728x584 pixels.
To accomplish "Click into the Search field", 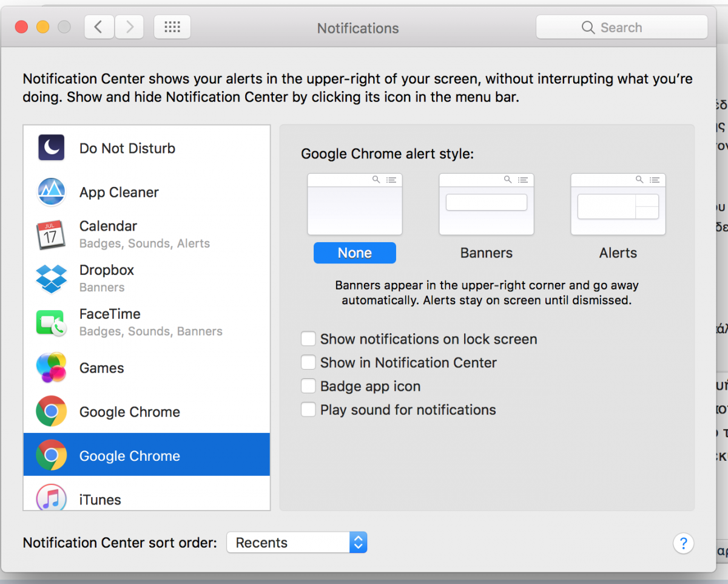I will coord(622,27).
